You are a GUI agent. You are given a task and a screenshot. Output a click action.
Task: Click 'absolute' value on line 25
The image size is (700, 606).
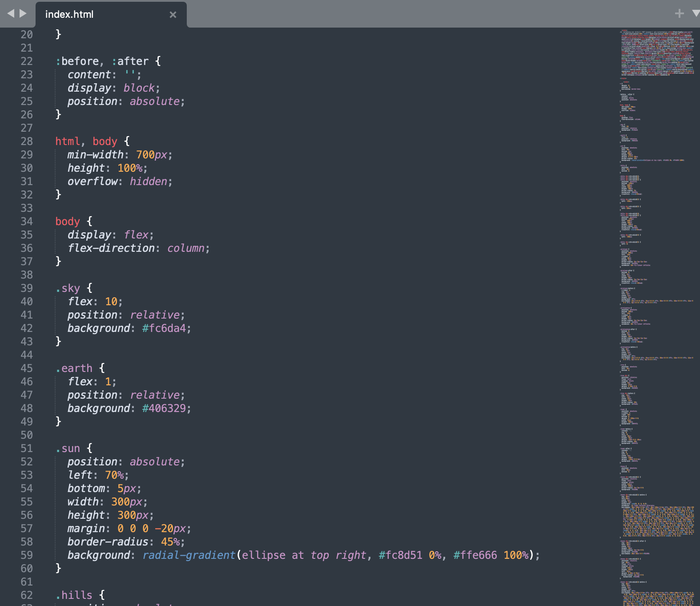click(155, 101)
